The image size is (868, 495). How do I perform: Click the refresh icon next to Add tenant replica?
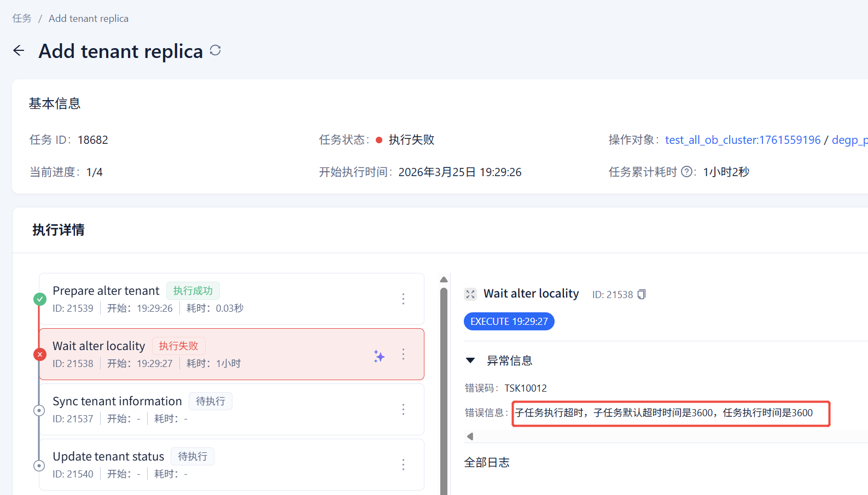[215, 50]
